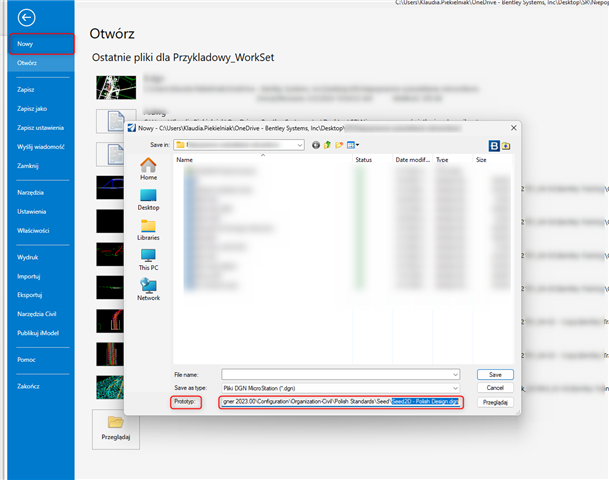The image size is (609, 480).
Task: Open Ustawienia in the sidebar
Action: pyautogui.click(x=31, y=212)
